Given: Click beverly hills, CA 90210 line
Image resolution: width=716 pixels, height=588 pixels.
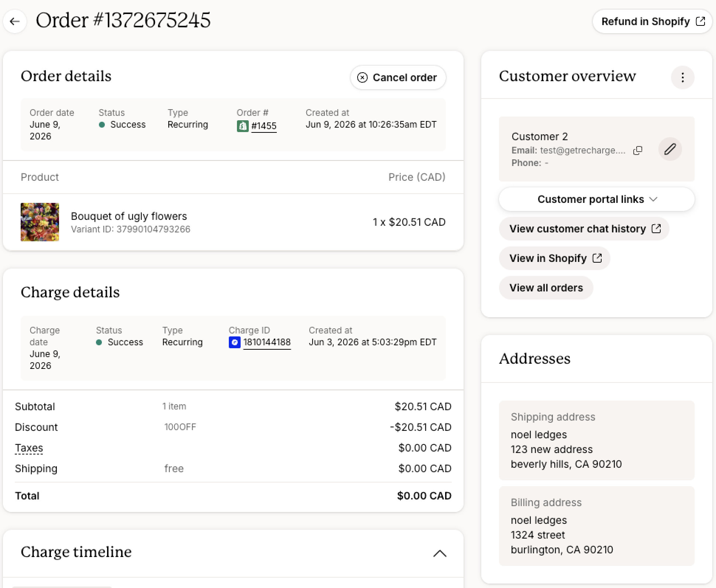Looking at the screenshot, I should [566, 464].
